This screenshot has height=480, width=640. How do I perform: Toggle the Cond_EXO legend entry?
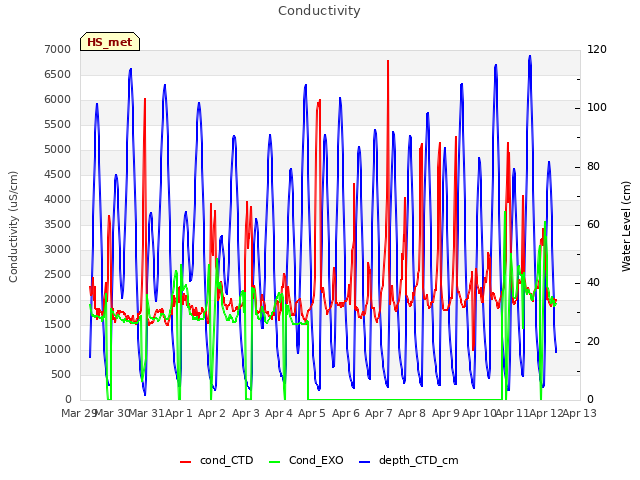coord(306,460)
